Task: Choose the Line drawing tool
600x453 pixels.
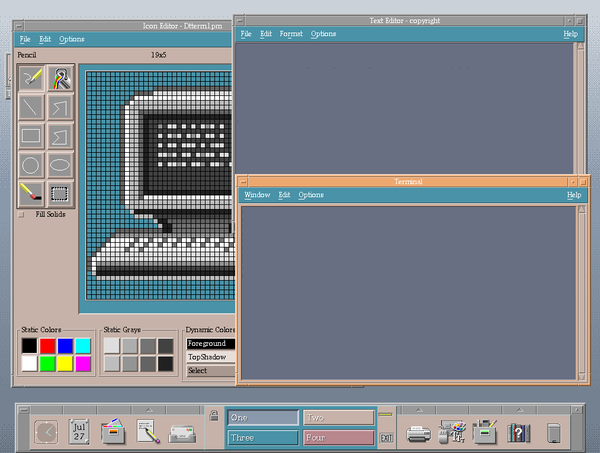Action: [x=32, y=106]
